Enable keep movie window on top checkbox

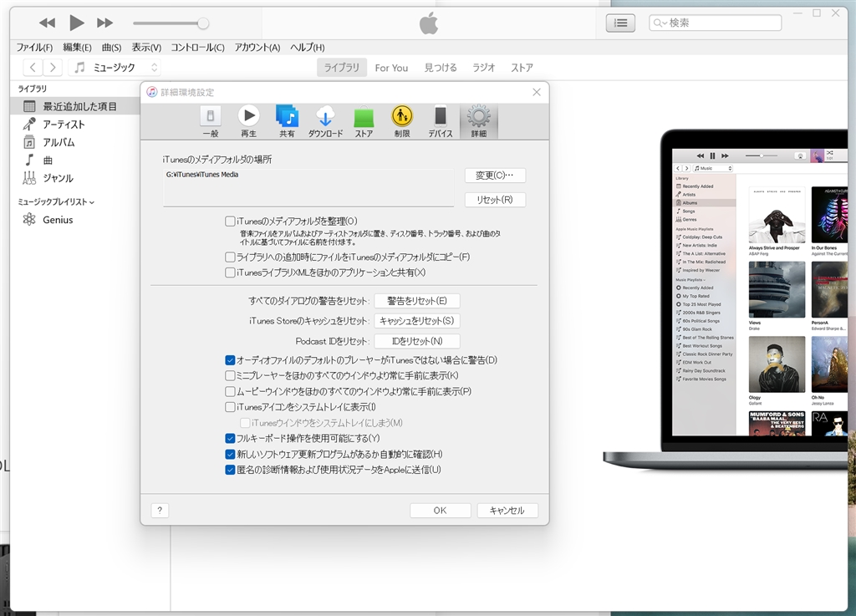click(x=230, y=391)
